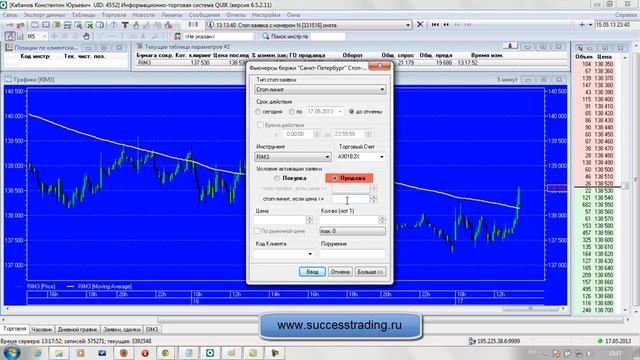This screenshot has width=640, height=360.
Task: Click the Кол-во quantity input field
Action: 349,220
